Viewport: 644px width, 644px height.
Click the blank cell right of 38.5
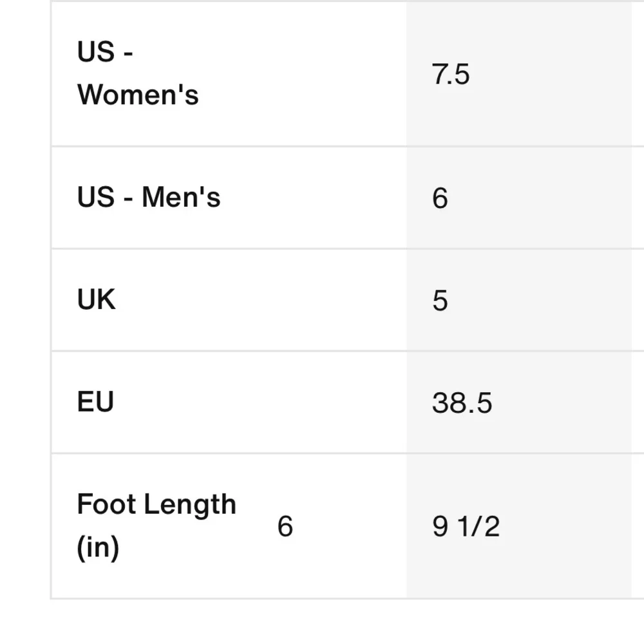pyautogui.click(x=637, y=403)
